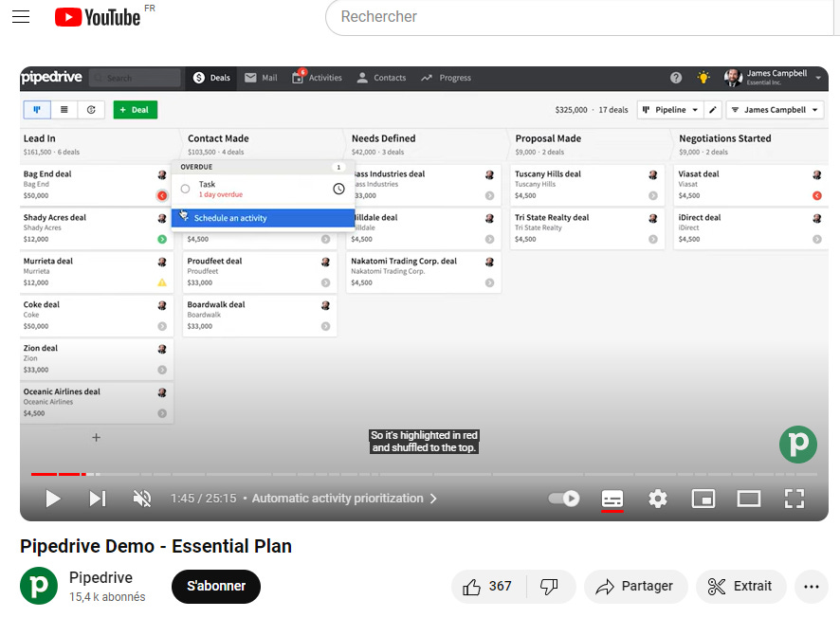Unmute the video sound
The image size is (840, 618).
point(142,499)
